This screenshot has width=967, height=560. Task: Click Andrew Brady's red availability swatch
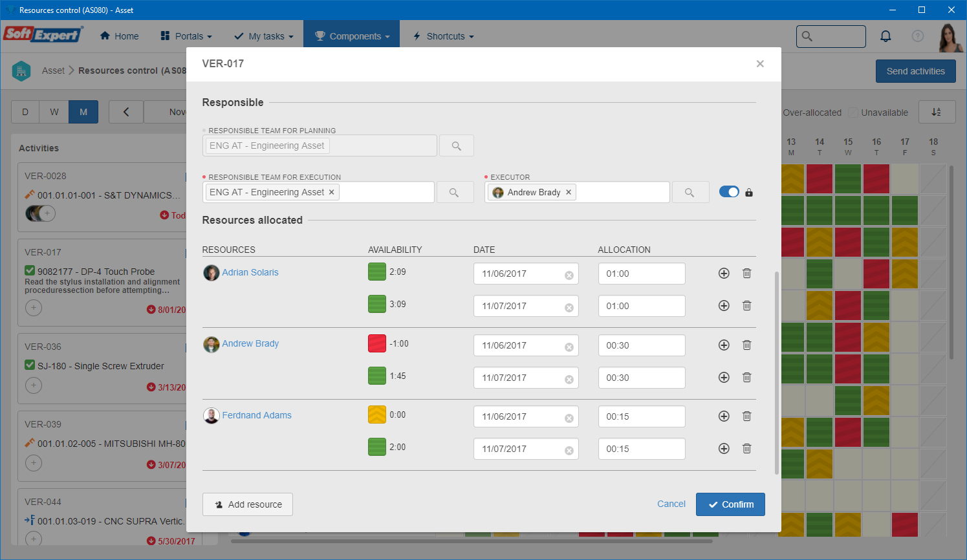(x=377, y=343)
